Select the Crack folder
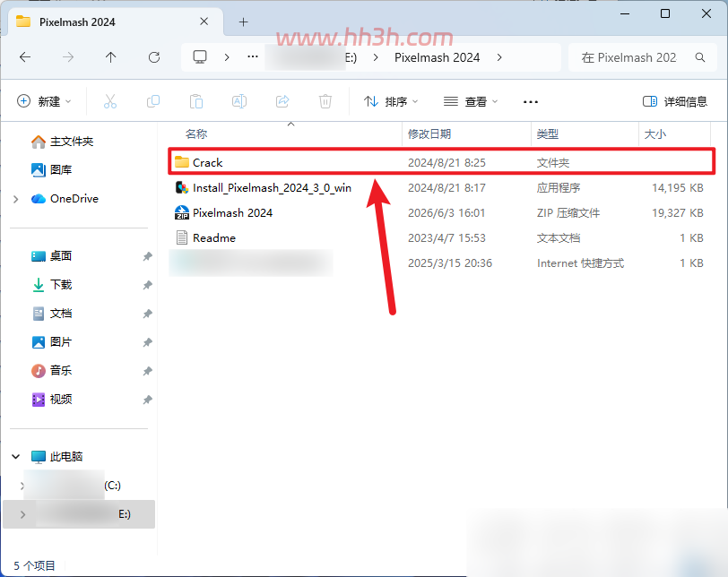The image size is (728, 577). coord(441,162)
